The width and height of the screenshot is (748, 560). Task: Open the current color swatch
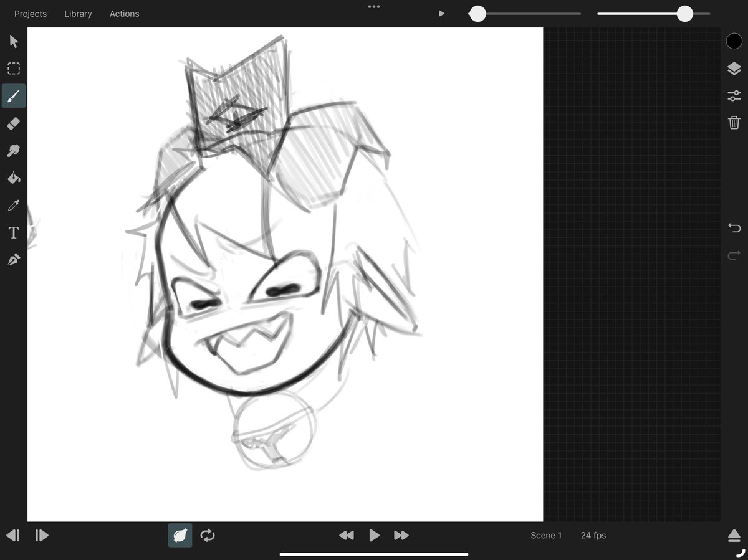click(734, 41)
